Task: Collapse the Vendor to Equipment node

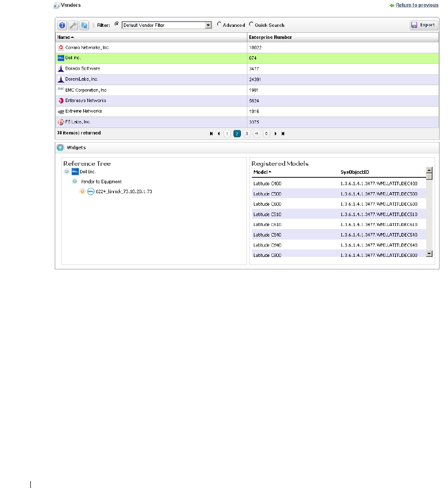Action: 75,181
